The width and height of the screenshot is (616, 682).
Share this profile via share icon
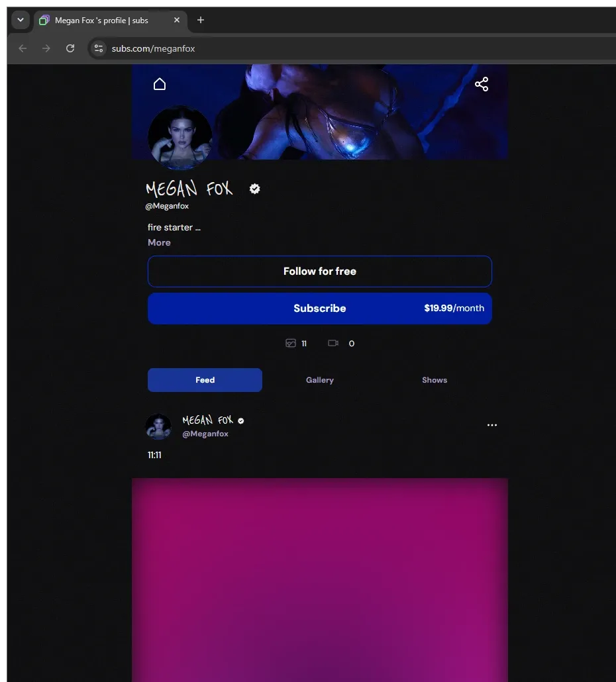point(482,84)
